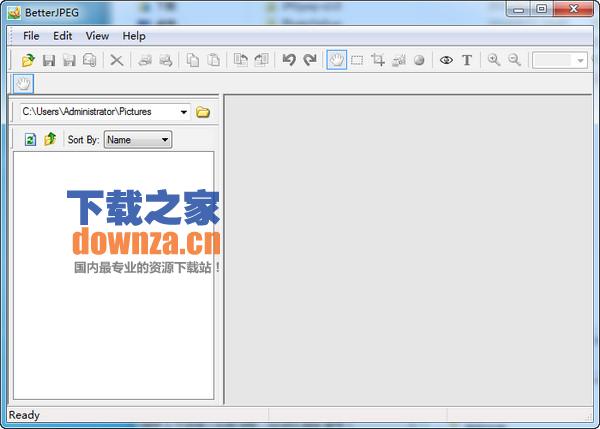
Task: Click the go up one folder icon
Action: [50, 139]
